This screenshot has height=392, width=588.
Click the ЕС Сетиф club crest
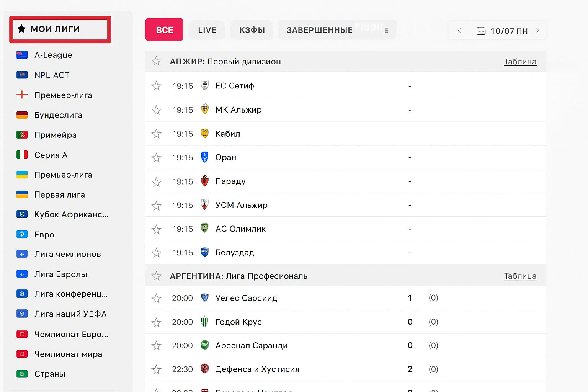pyautogui.click(x=205, y=86)
